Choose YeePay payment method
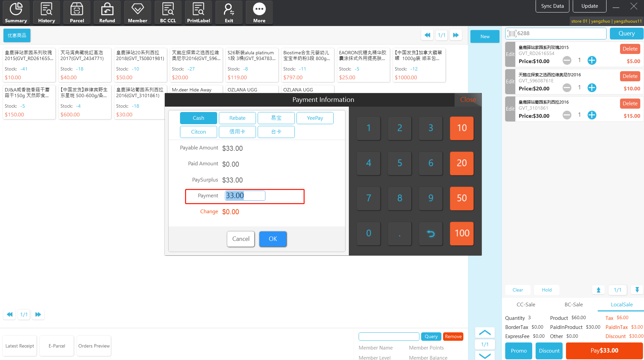 tap(315, 118)
